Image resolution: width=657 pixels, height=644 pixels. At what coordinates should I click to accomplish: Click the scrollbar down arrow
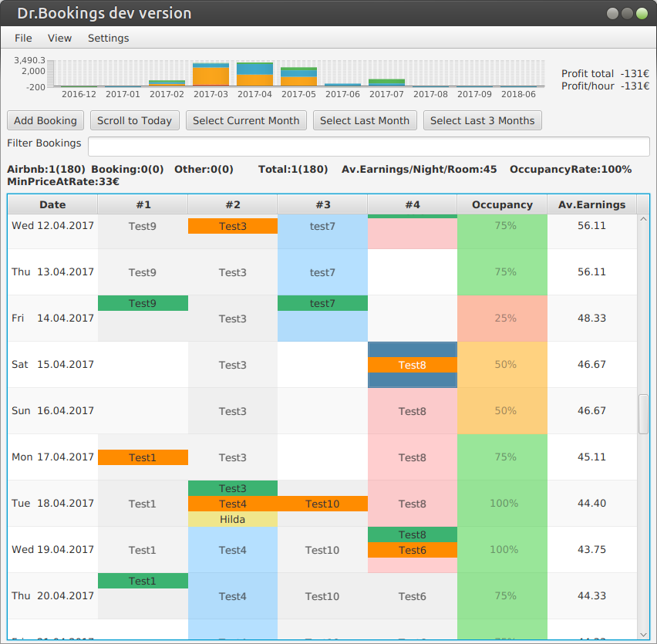tap(643, 635)
